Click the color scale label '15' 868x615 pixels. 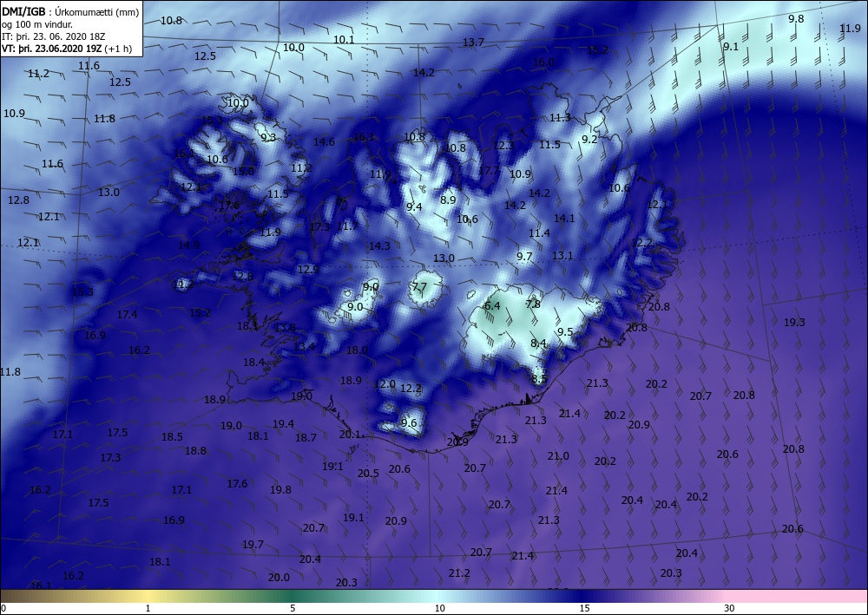click(584, 608)
